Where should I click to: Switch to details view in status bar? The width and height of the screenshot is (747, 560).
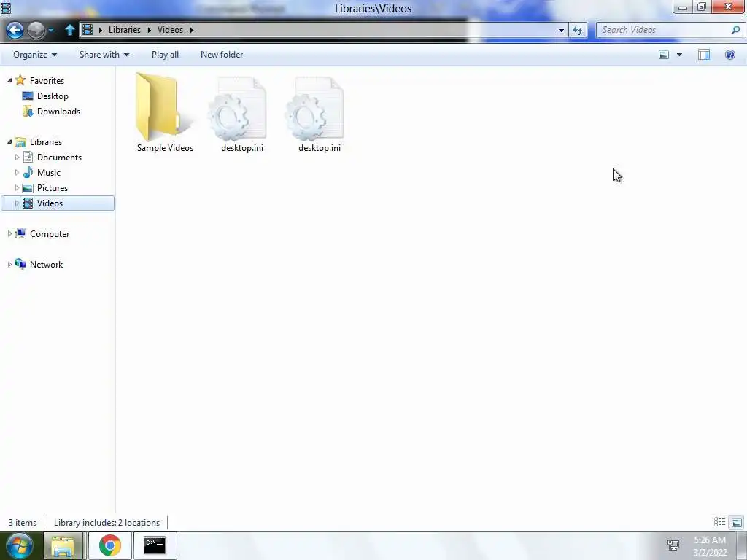point(719,522)
